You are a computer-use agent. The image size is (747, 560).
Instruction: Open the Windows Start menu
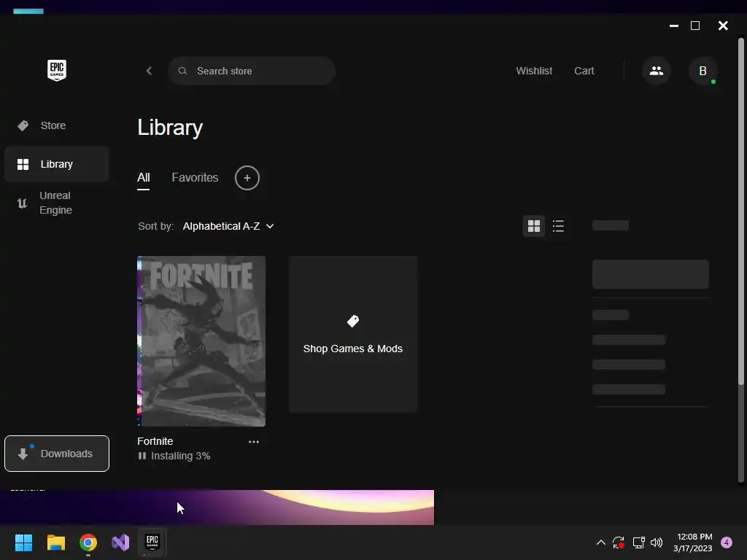pyautogui.click(x=23, y=542)
